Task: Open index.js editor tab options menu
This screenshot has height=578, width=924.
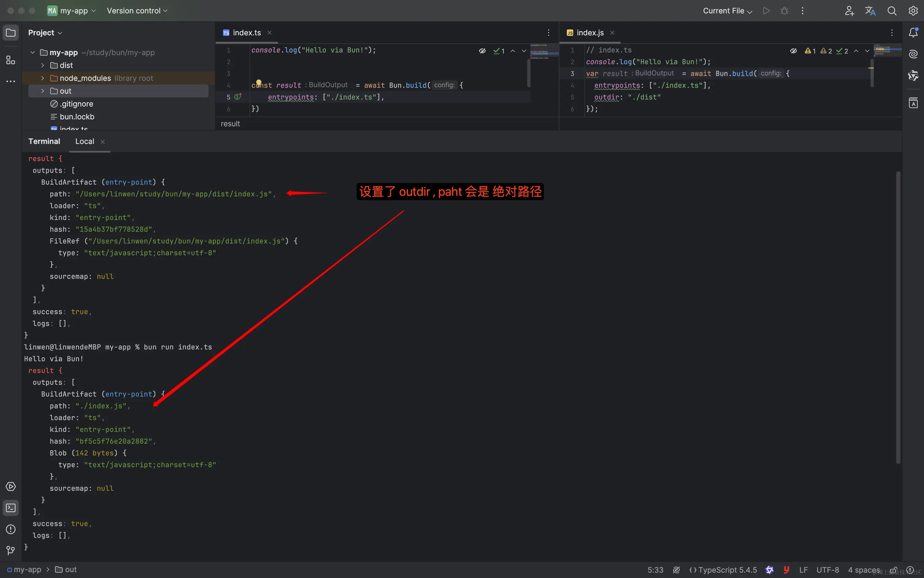Action: (x=892, y=33)
